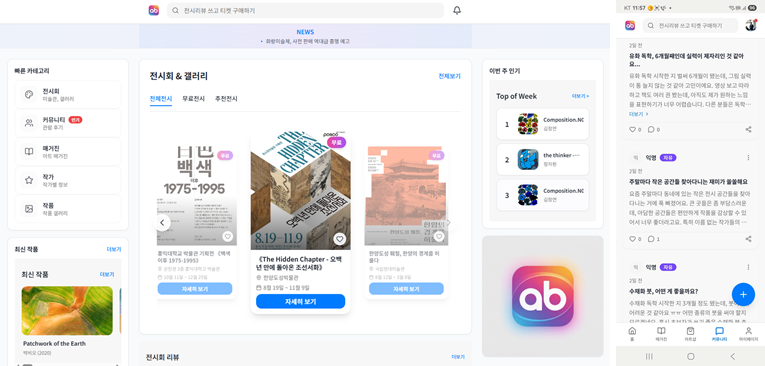Open the 전시회 palette category
Viewport: 765px width, 366px height.
68,95
